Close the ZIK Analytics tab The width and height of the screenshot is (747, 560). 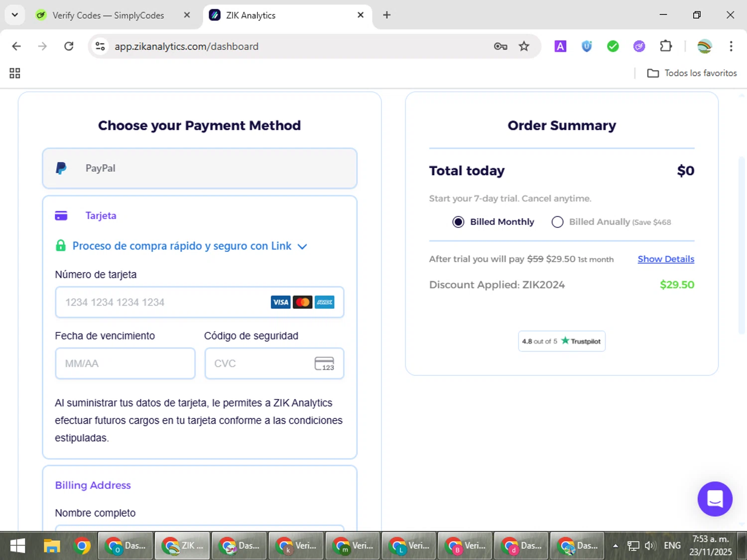pos(361,15)
